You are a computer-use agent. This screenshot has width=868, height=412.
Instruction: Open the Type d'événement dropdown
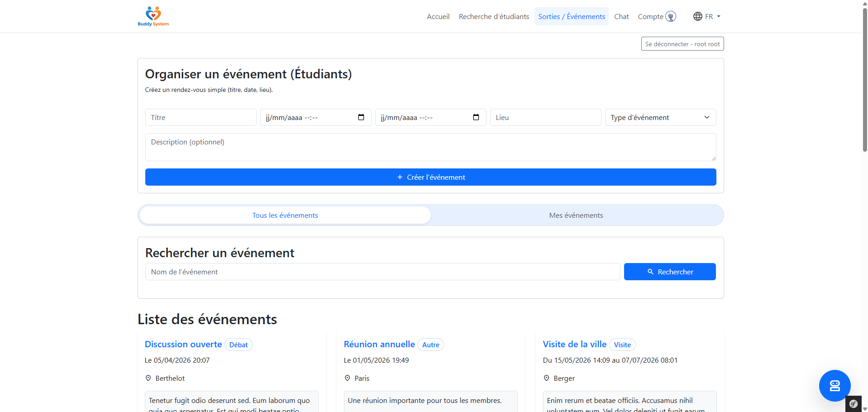(x=660, y=117)
